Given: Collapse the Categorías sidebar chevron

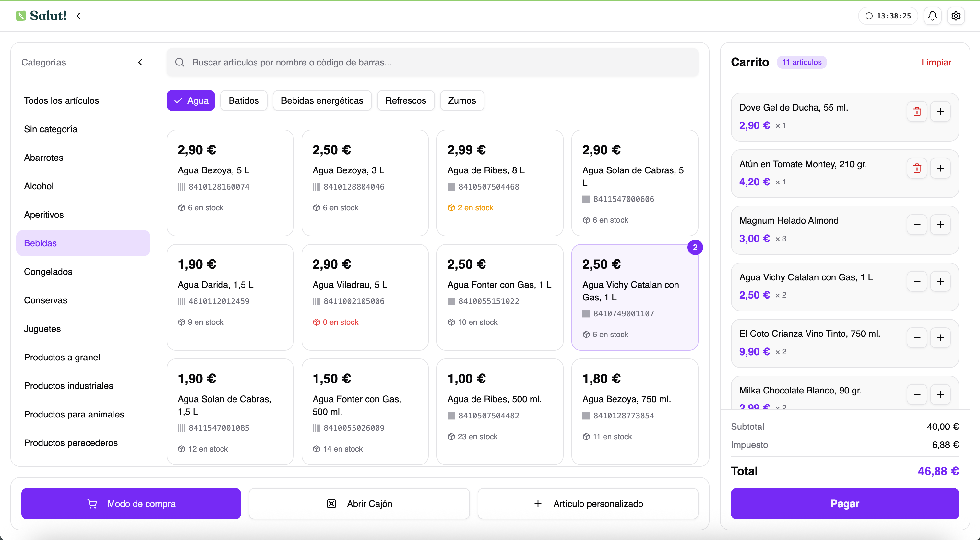Looking at the screenshot, I should click(140, 62).
